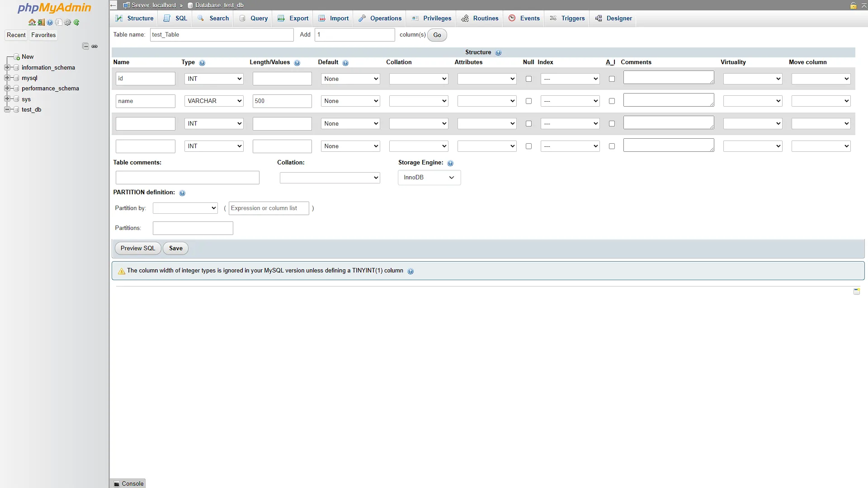Open Default column help icon
868x488 pixels.
coord(345,63)
